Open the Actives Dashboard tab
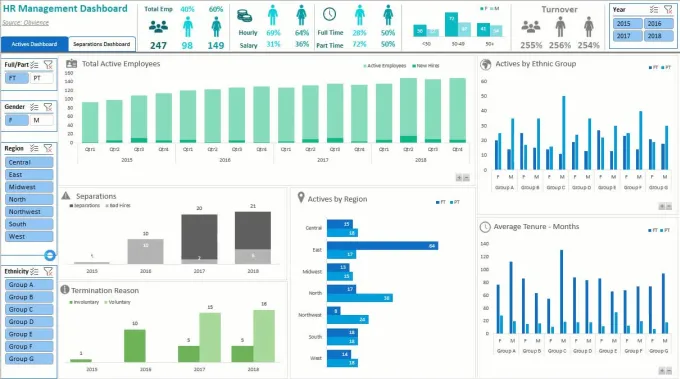The width and height of the screenshot is (680, 379). coord(34,44)
